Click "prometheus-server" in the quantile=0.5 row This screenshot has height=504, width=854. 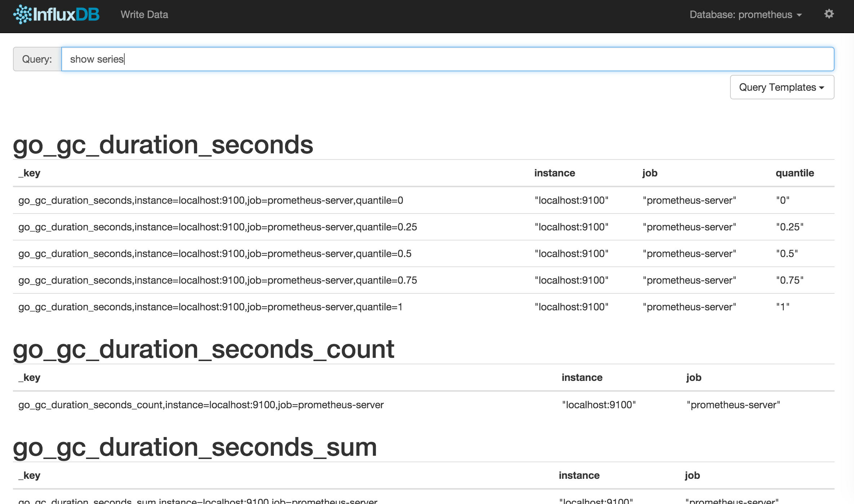[689, 254]
